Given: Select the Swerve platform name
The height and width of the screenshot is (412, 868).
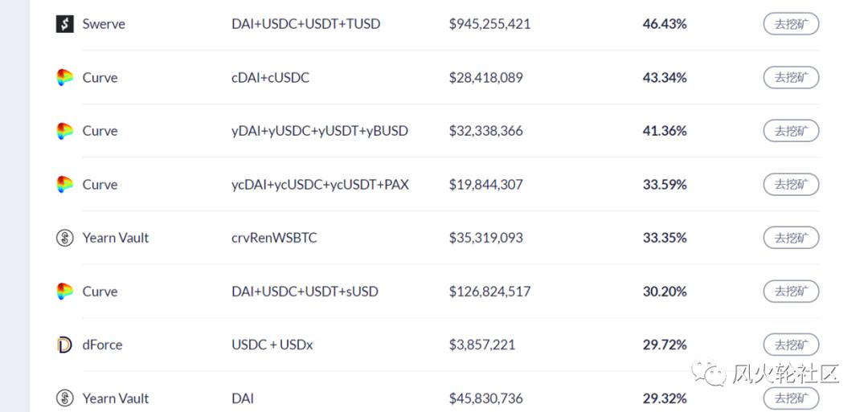Looking at the screenshot, I should point(104,24).
